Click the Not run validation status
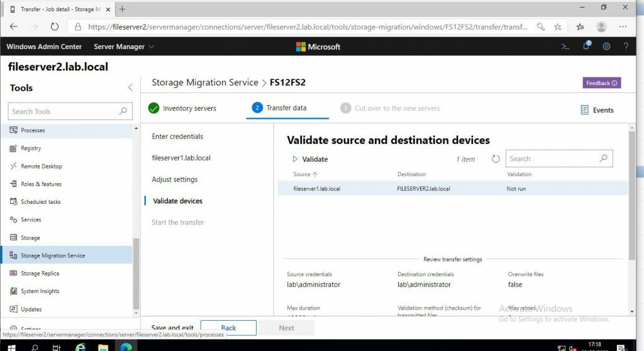Screen dimensions: 644x351 [x=516, y=189]
